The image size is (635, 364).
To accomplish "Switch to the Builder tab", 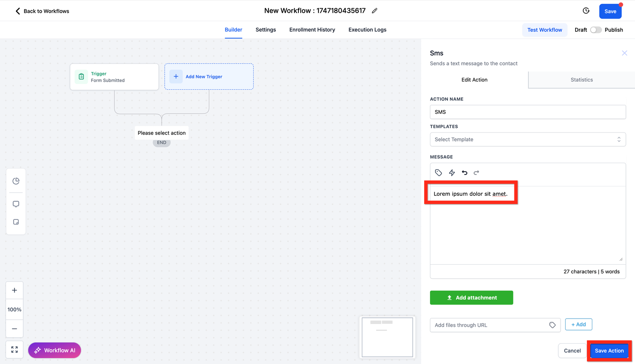I will (x=234, y=30).
